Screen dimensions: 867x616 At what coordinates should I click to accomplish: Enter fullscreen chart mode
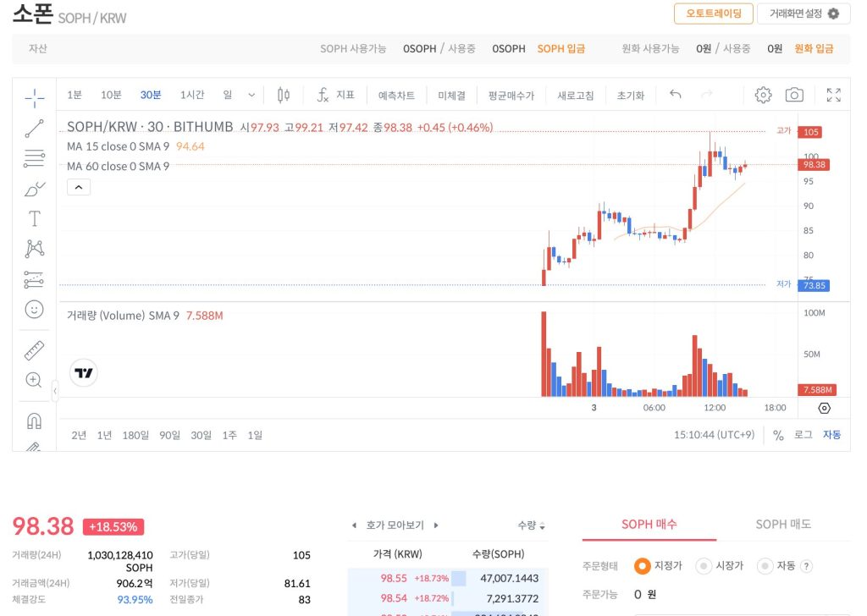coord(834,95)
